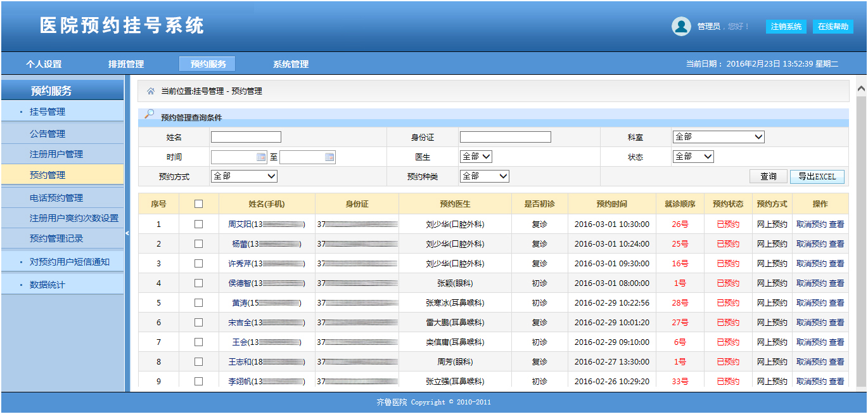Open the 排班管理 menu
Viewport: 868px width, 414px height.
pos(126,64)
